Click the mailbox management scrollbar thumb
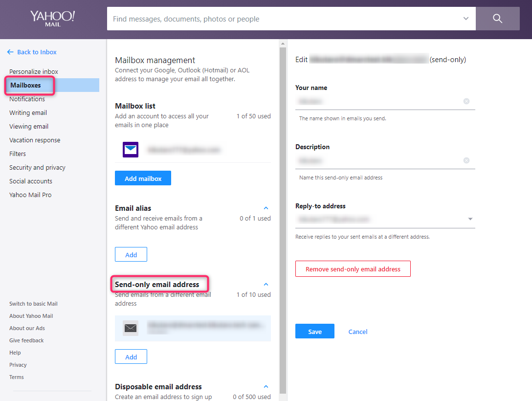532x401 pixels. click(283, 221)
